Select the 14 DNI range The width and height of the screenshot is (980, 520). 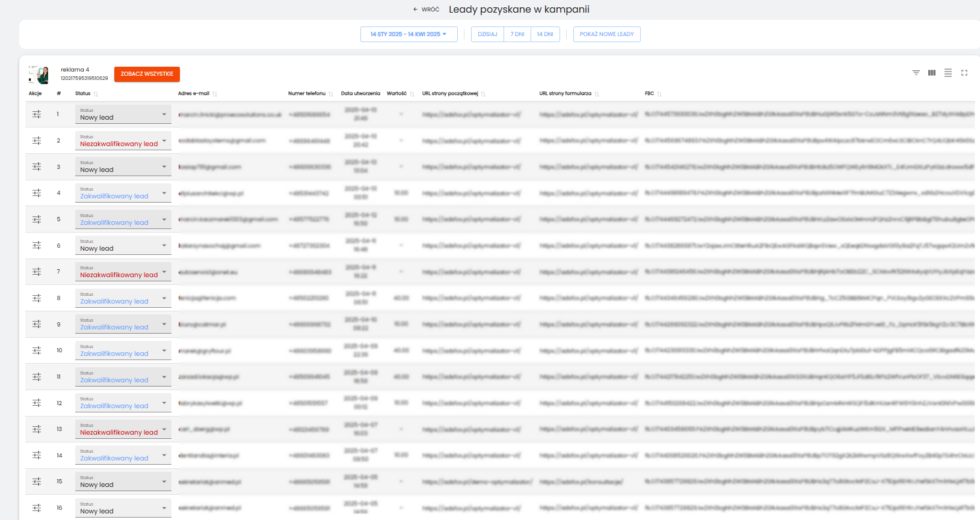point(545,34)
